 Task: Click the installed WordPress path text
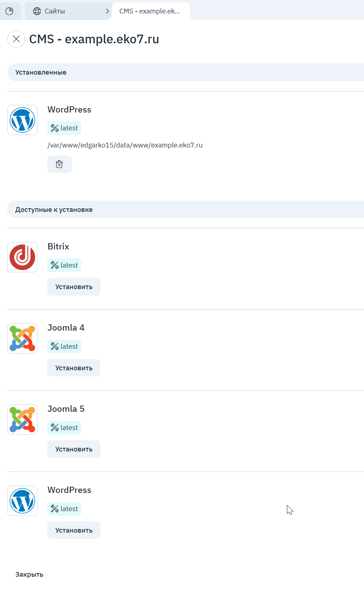point(125,145)
